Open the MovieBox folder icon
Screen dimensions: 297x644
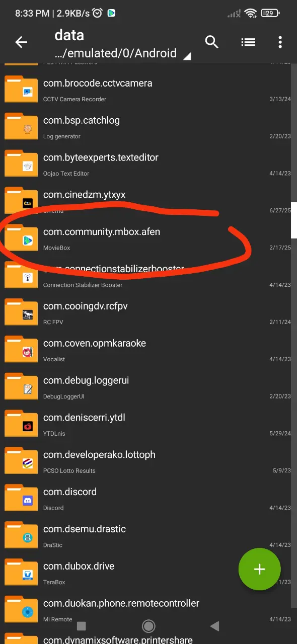coord(21,238)
